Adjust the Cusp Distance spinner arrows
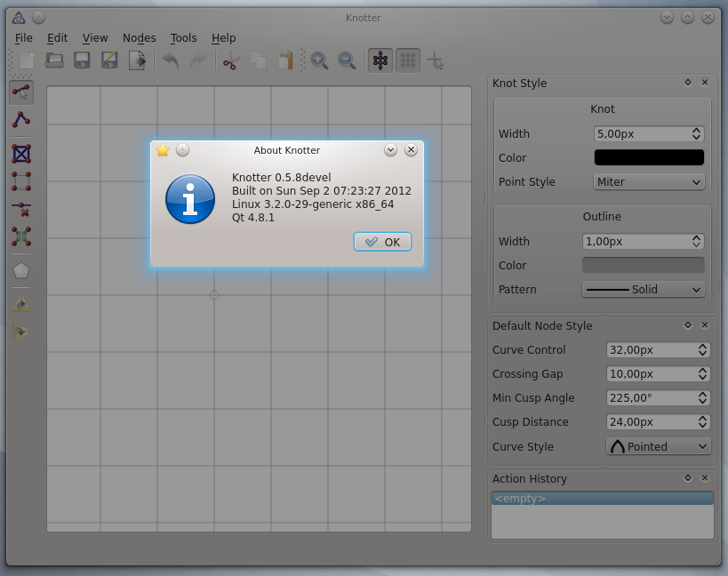The width and height of the screenshot is (728, 576). [x=702, y=422]
